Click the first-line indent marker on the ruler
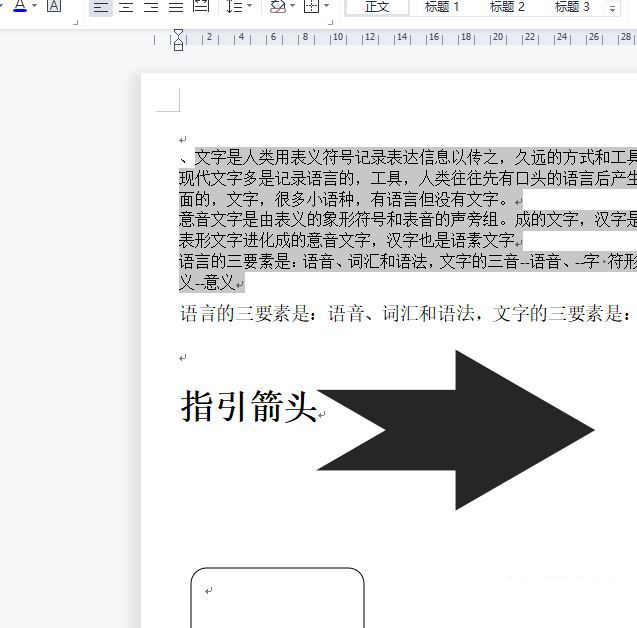Screen dimensions: 637x628 coord(178,32)
